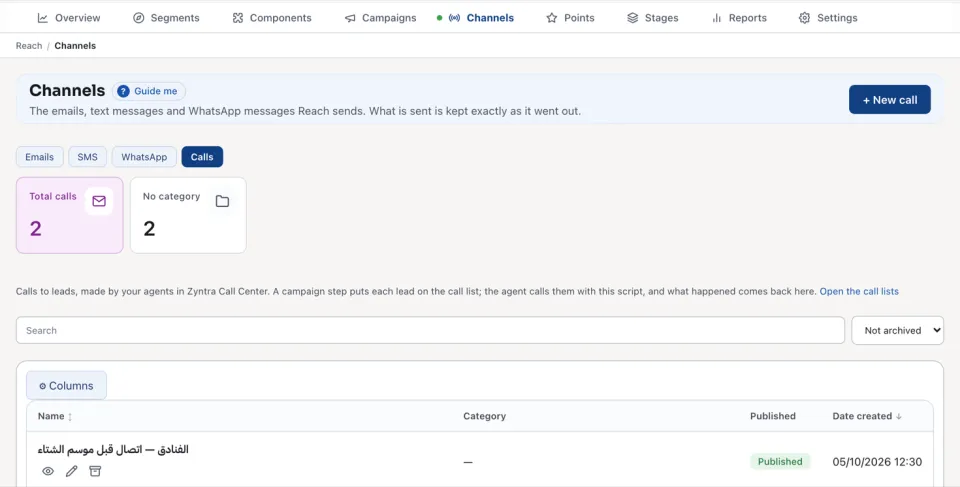This screenshot has width=960, height=487.
Task: Click the envelope icon on Total calls card
Action: 99,201
